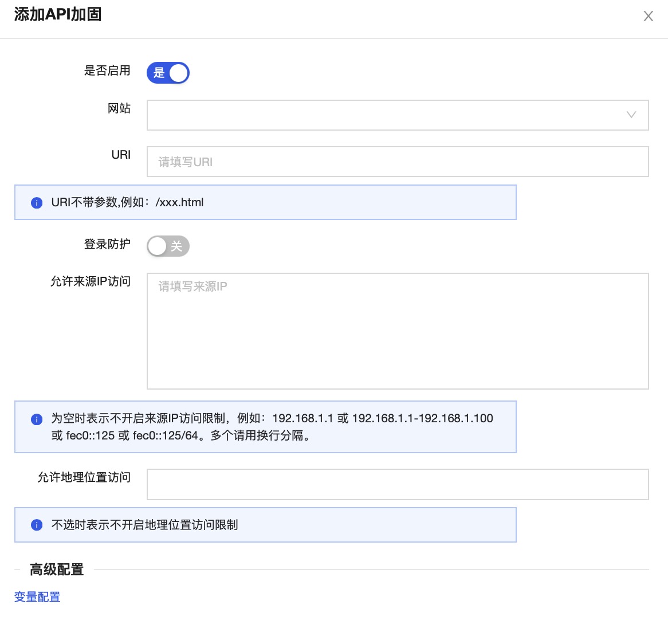Click the 是否启用 label text

(x=107, y=70)
